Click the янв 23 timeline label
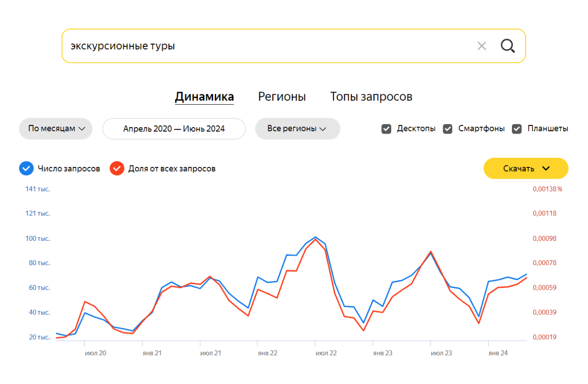The height and width of the screenshot is (384, 588). pos(383,353)
